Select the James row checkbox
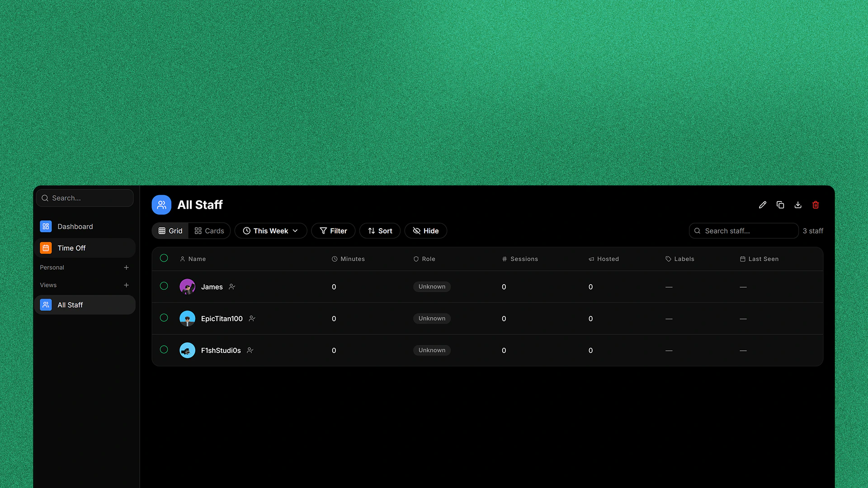The height and width of the screenshot is (488, 868). (164, 286)
